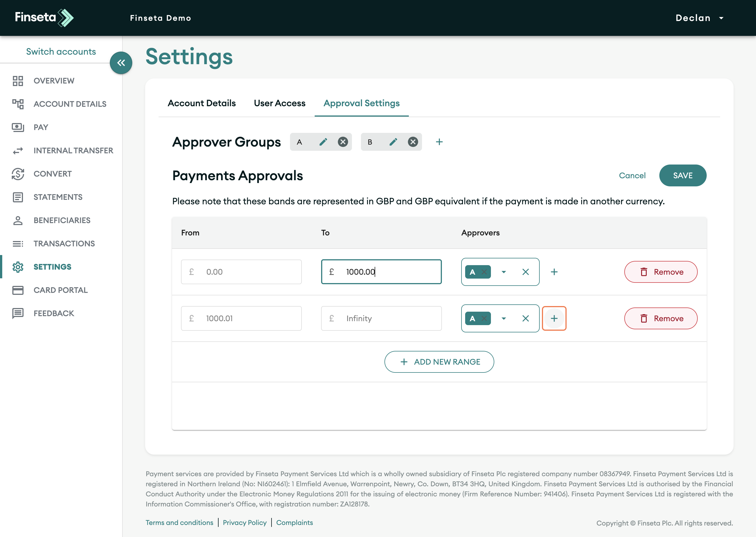Remove chip A from first range approvers
The height and width of the screenshot is (537, 756).
(484, 272)
